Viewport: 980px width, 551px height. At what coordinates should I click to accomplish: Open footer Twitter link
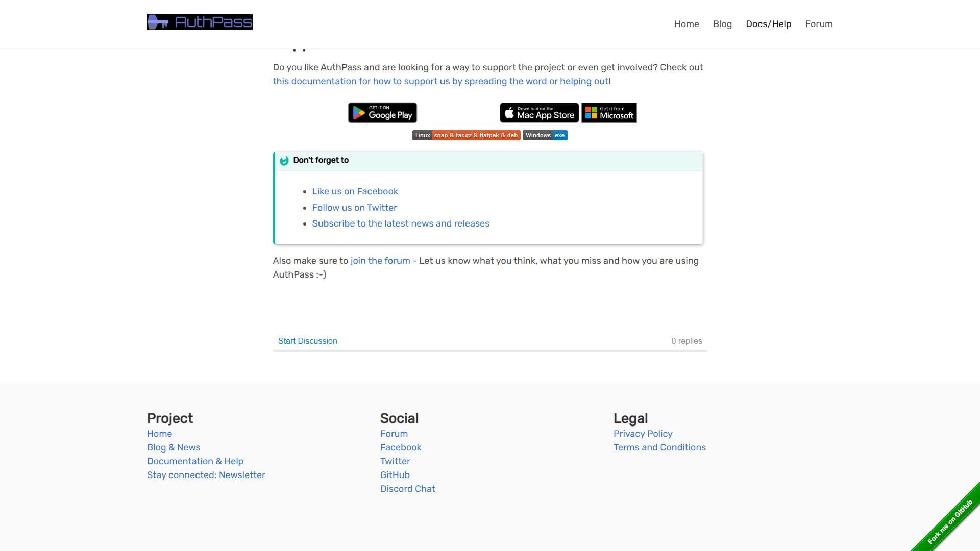(x=395, y=461)
